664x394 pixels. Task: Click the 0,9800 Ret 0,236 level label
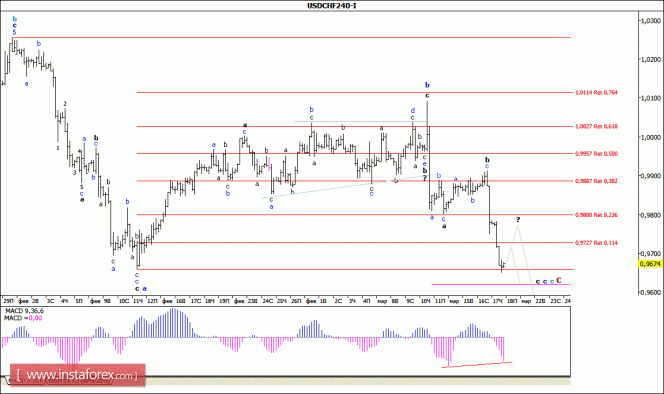point(596,215)
